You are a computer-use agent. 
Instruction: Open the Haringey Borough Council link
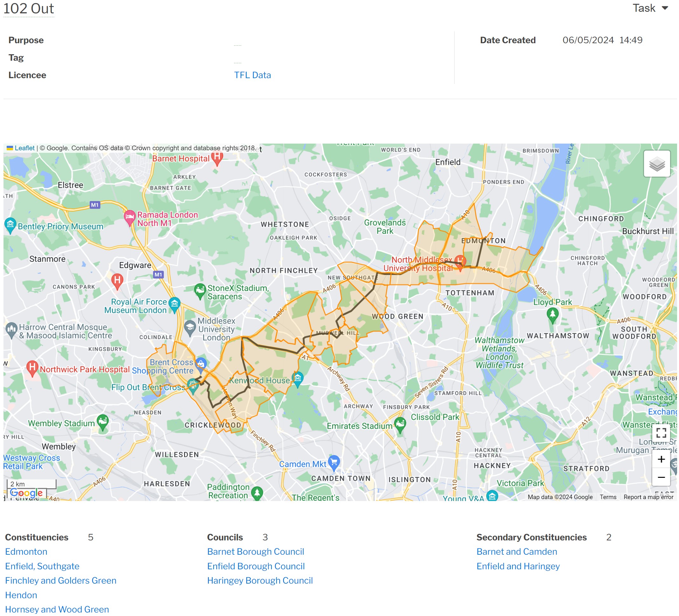pyautogui.click(x=260, y=581)
